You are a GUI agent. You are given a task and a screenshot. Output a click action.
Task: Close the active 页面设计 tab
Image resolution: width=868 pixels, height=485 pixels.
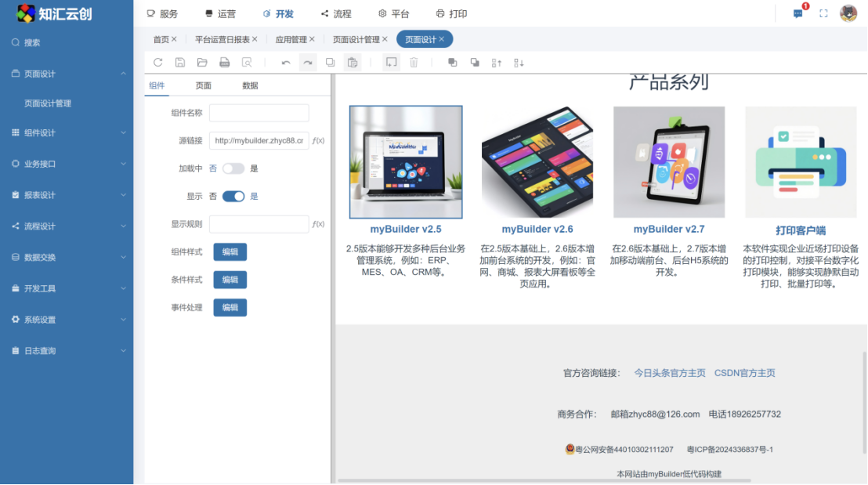pyautogui.click(x=442, y=39)
